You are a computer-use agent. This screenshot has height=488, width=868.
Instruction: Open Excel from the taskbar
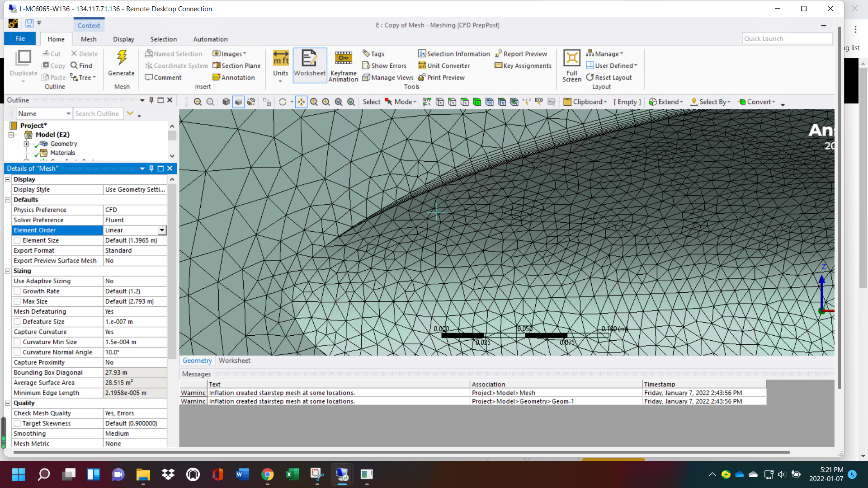[292, 474]
